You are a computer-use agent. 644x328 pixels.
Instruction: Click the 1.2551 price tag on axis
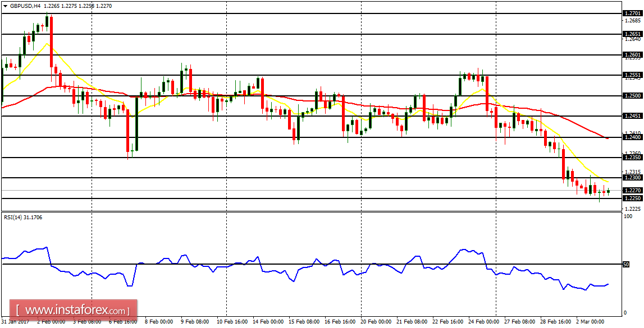click(633, 74)
